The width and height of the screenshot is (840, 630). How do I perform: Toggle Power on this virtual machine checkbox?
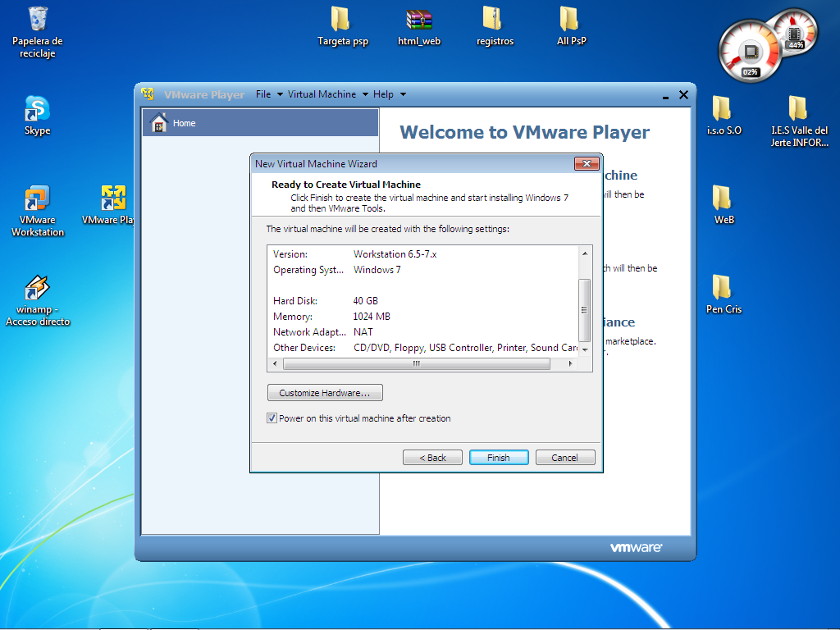(x=272, y=418)
